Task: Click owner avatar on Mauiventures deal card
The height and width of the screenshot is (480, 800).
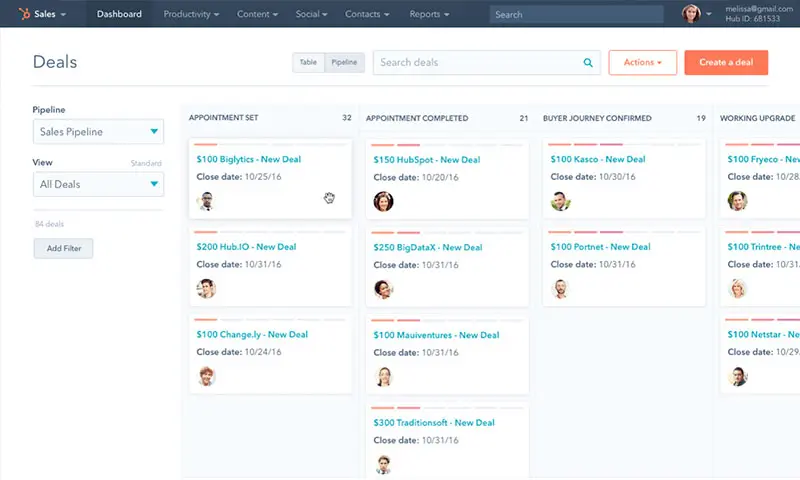Action: point(383,377)
